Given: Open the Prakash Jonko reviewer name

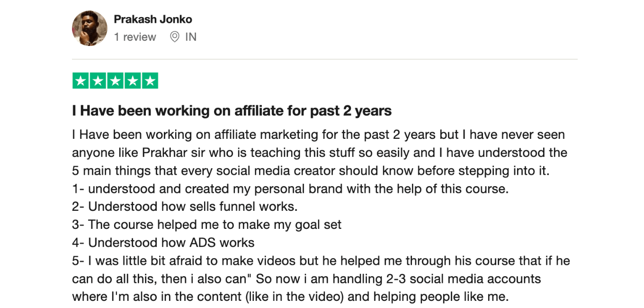Looking at the screenshot, I should click(x=153, y=19).
